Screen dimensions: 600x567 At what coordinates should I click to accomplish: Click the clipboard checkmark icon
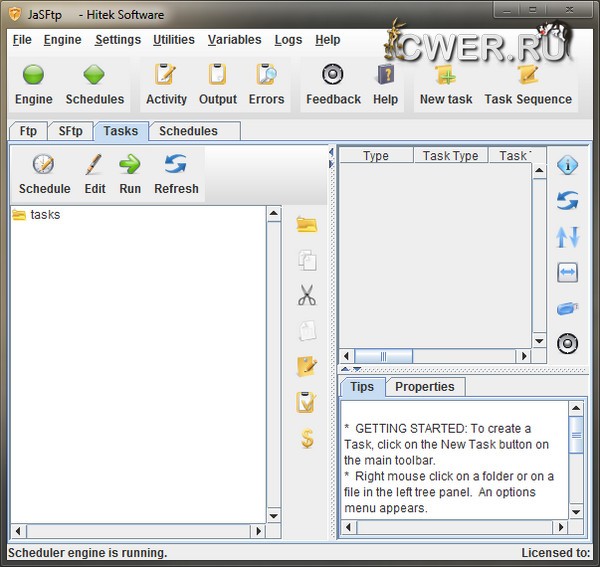(x=306, y=402)
